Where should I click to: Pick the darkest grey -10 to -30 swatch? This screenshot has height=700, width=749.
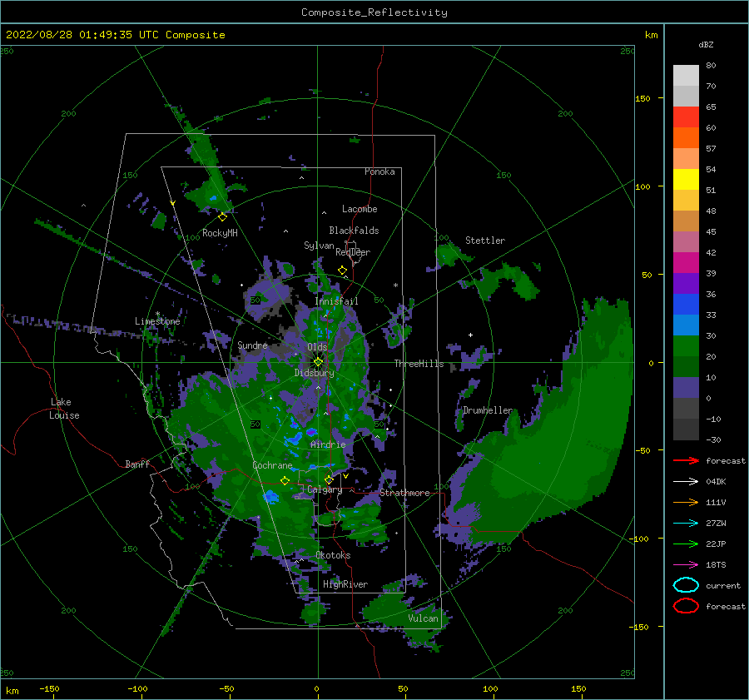pos(686,429)
